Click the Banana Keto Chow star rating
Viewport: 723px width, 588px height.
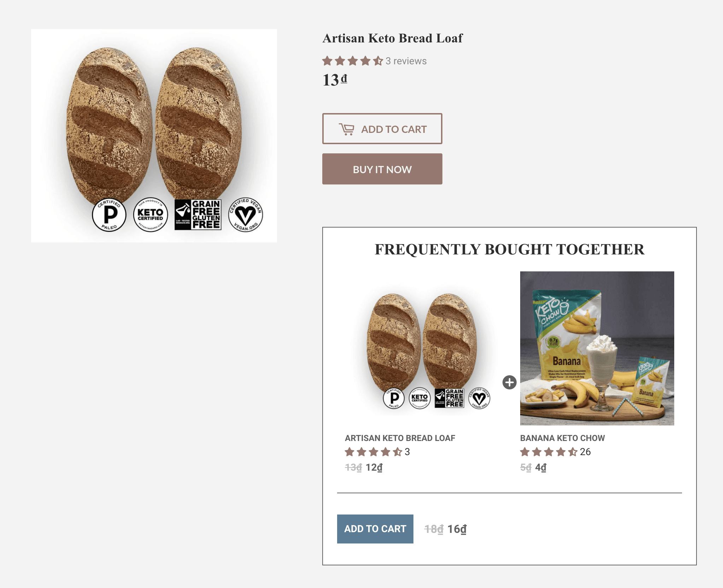(548, 452)
